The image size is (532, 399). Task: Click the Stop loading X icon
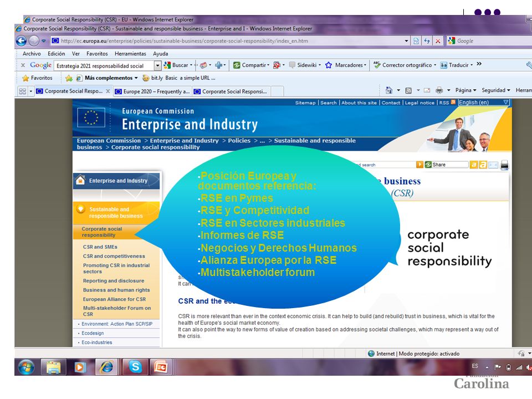point(438,41)
